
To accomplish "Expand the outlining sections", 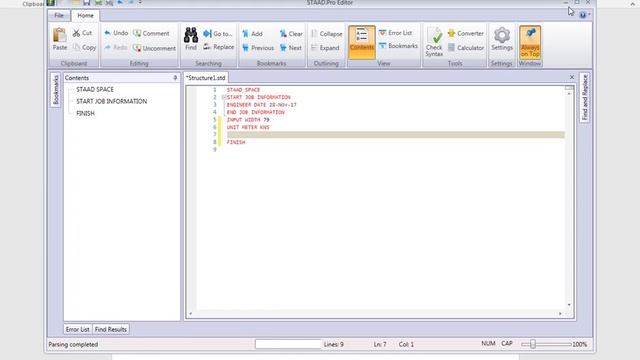I will click(325, 48).
